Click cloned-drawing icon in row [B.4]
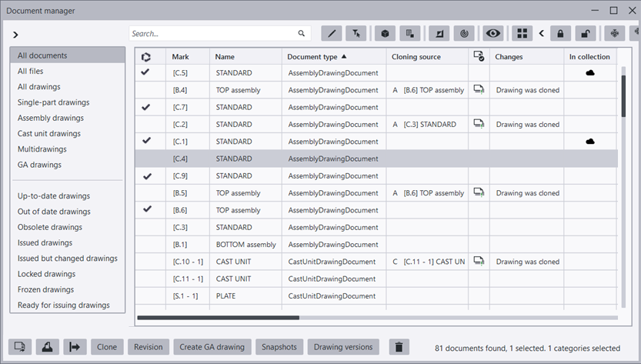641x364 pixels. tap(479, 89)
